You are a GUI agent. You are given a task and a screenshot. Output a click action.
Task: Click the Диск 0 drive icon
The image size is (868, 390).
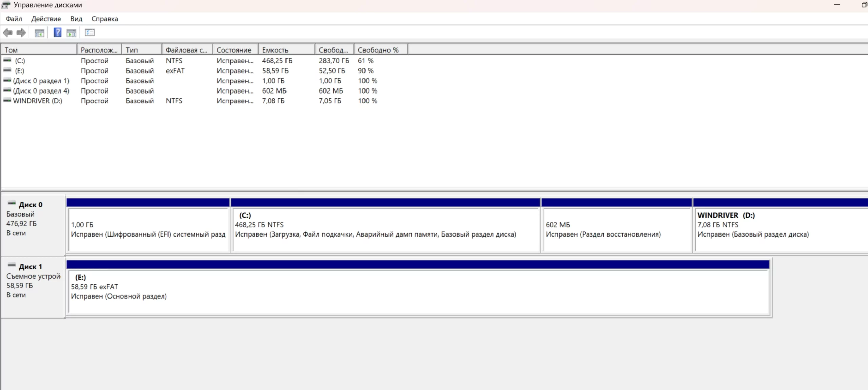pyautogui.click(x=12, y=203)
